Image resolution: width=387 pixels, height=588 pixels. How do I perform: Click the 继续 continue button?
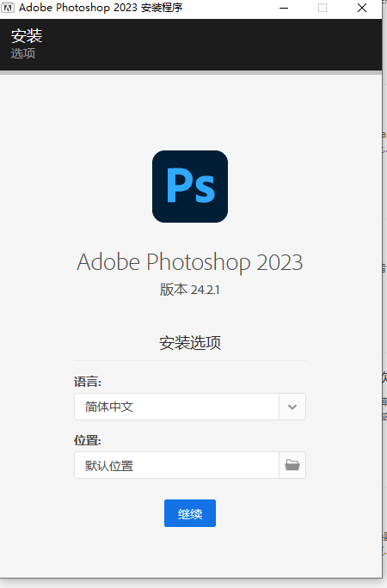tap(190, 513)
